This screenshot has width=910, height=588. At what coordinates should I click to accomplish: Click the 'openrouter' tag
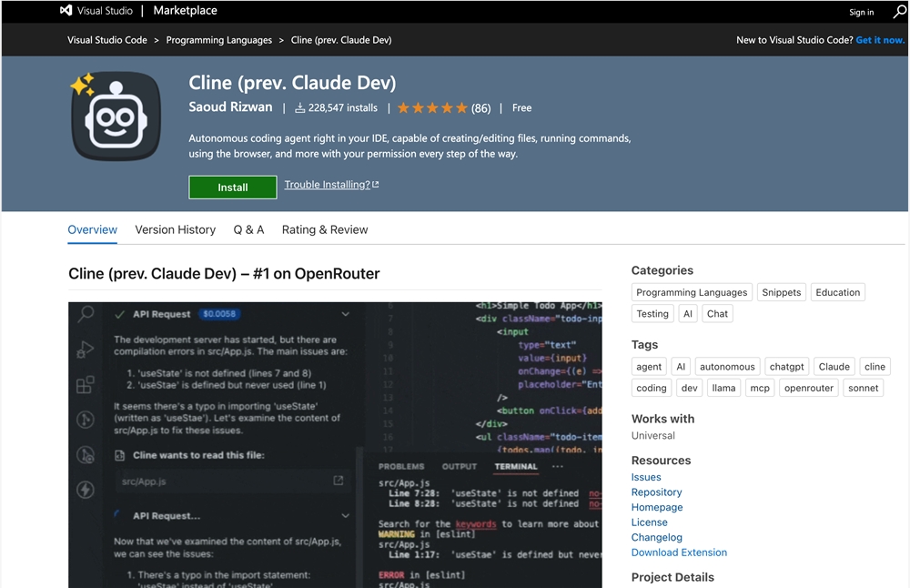click(x=809, y=388)
